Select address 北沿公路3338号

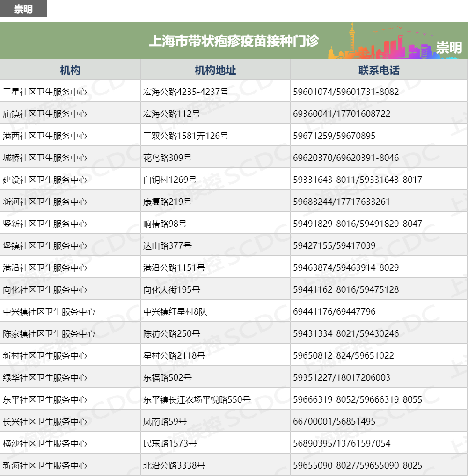[x=174, y=465]
